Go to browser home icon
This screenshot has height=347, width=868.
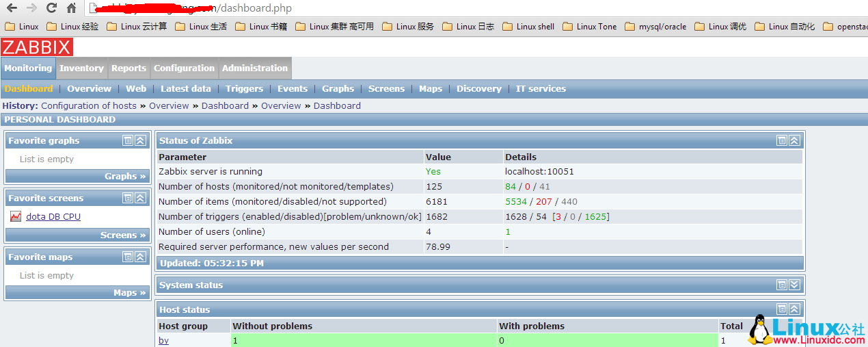tap(72, 8)
